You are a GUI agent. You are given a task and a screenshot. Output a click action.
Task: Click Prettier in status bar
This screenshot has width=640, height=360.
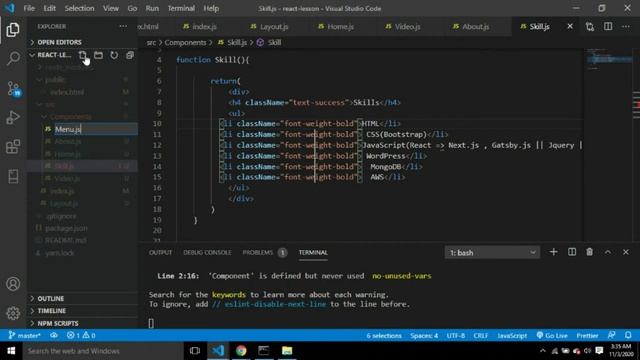click(x=587, y=335)
